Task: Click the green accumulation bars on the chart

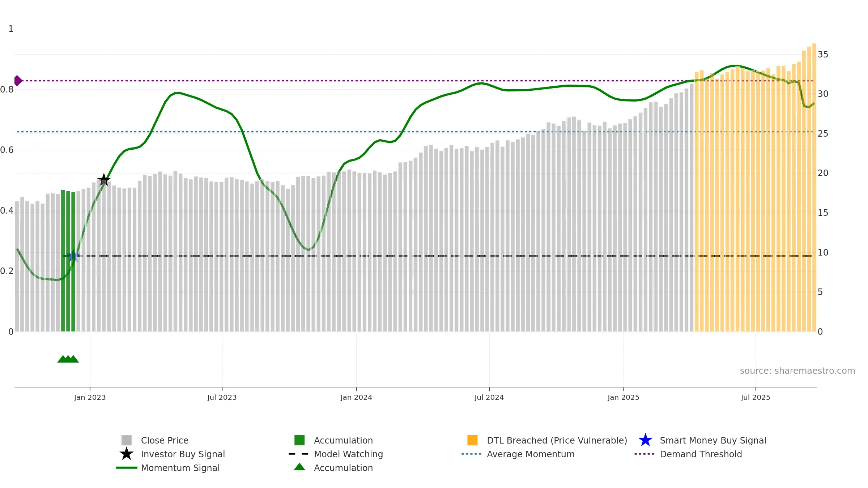Action: 68,261
